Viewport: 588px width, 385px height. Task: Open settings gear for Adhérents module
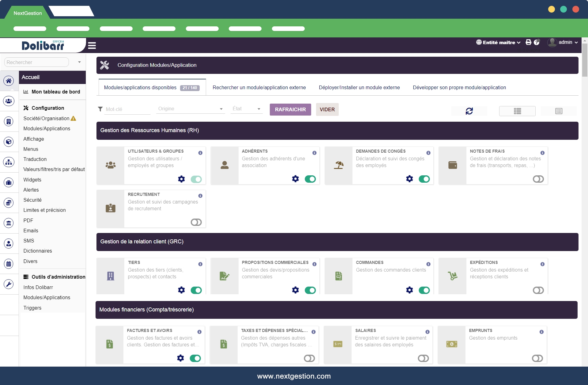pos(295,179)
